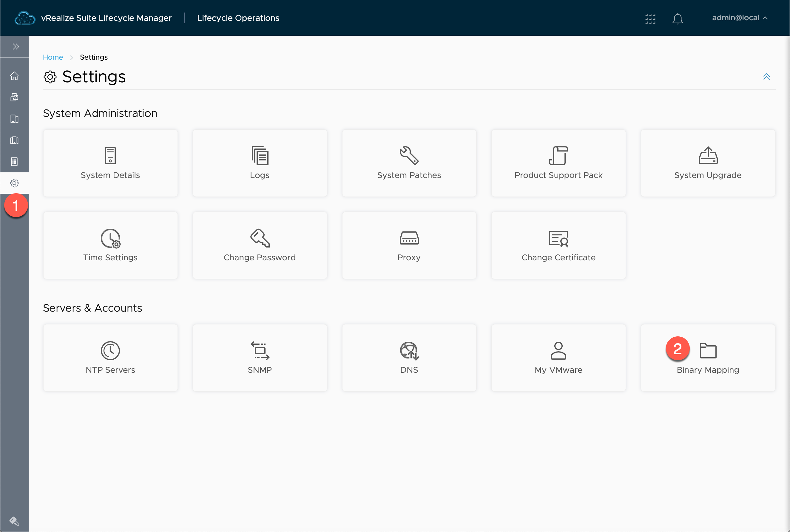Collapse the Settings header section
Image resolution: width=790 pixels, height=532 pixels.
[766, 77]
